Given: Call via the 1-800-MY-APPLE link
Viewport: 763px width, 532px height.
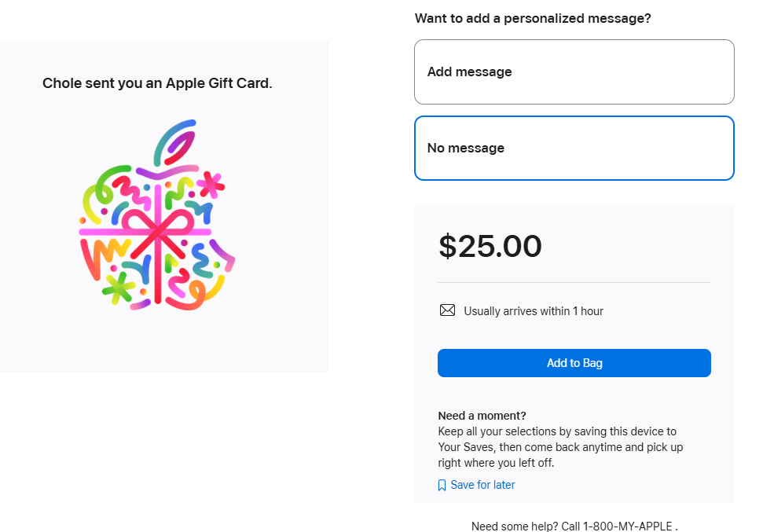Looking at the screenshot, I should click(628, 526).
